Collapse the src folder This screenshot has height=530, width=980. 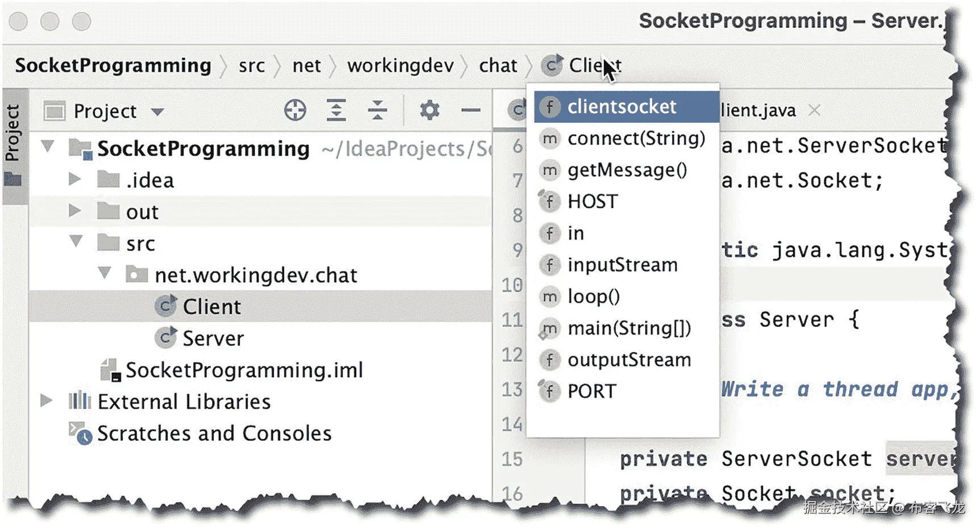click(76, 242)
